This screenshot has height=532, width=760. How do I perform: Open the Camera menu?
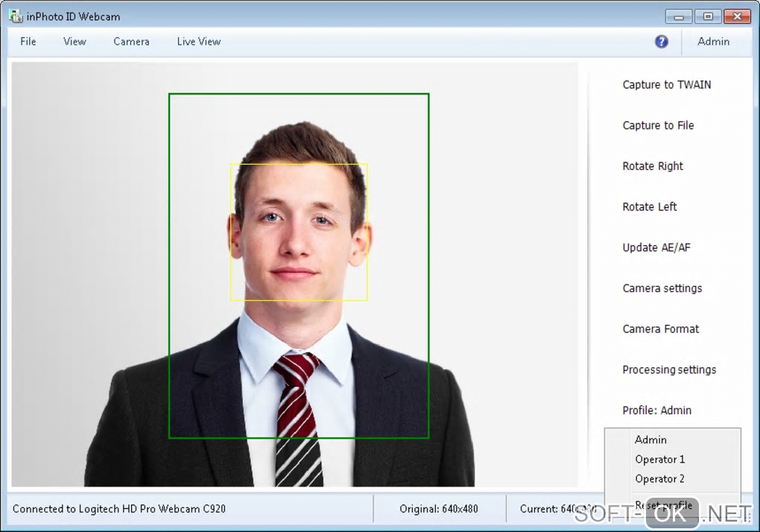tap(131, 42)
